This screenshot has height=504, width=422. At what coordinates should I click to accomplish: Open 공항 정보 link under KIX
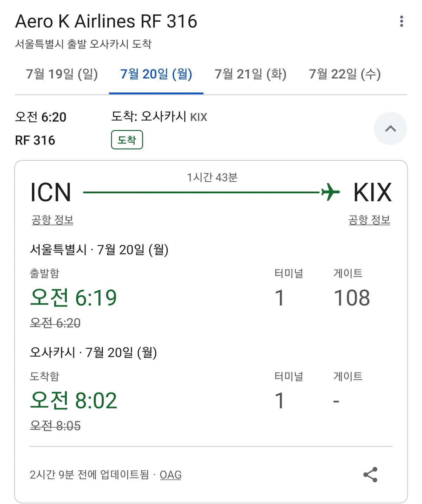click(369, 220)
